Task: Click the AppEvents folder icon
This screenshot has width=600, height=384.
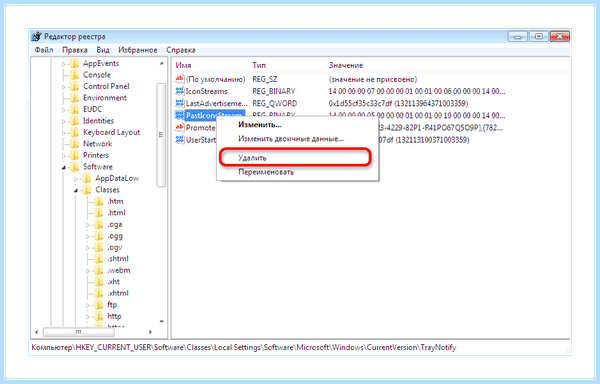Action: click(75, 63)
